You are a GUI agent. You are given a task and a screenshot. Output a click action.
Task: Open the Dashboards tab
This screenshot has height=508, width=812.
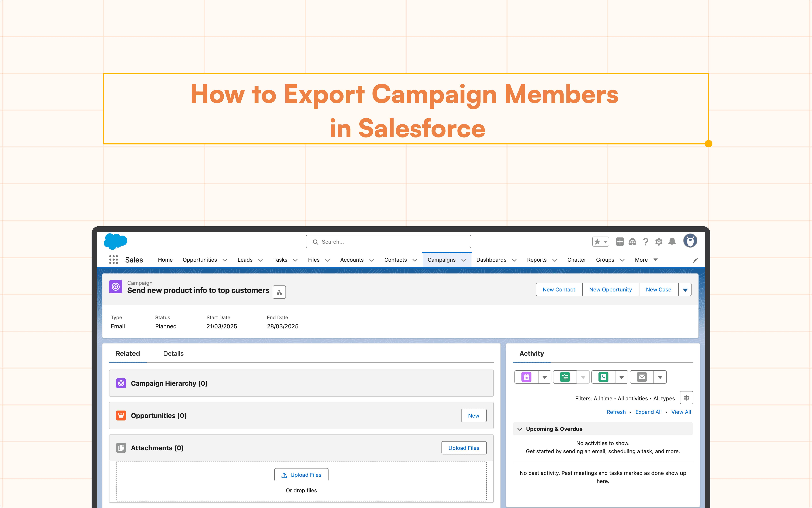point(491,260)
